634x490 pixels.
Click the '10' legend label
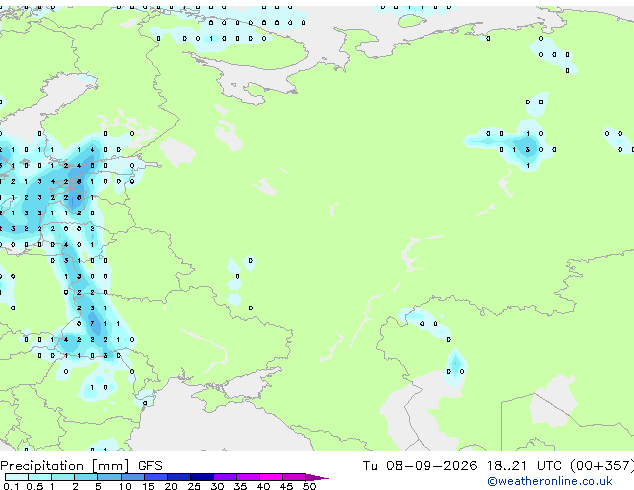click(x=125, y=486)
